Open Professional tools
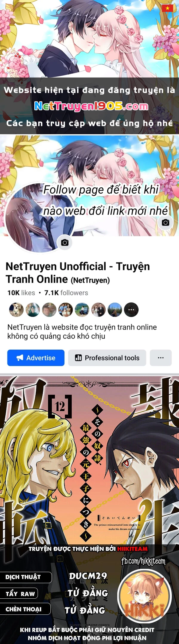Image resolution: width=179 pixels, height=644 pixels. [107, 358]
